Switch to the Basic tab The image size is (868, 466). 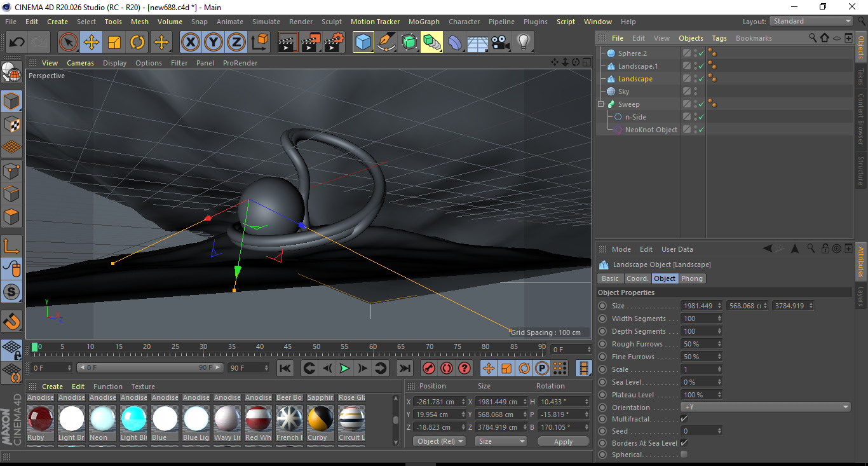pyautogui.click(x=610, y=278)
